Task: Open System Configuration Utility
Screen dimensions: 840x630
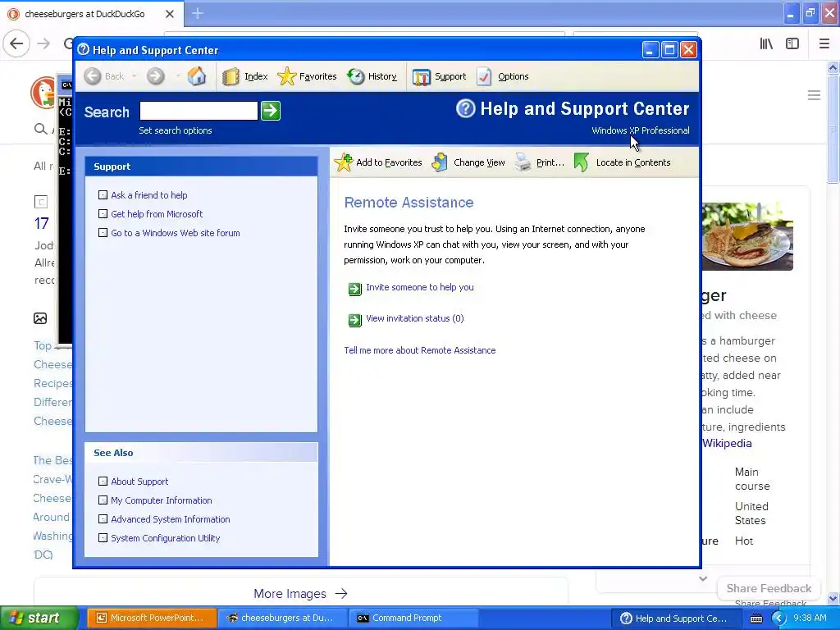Action: [165, 537]
